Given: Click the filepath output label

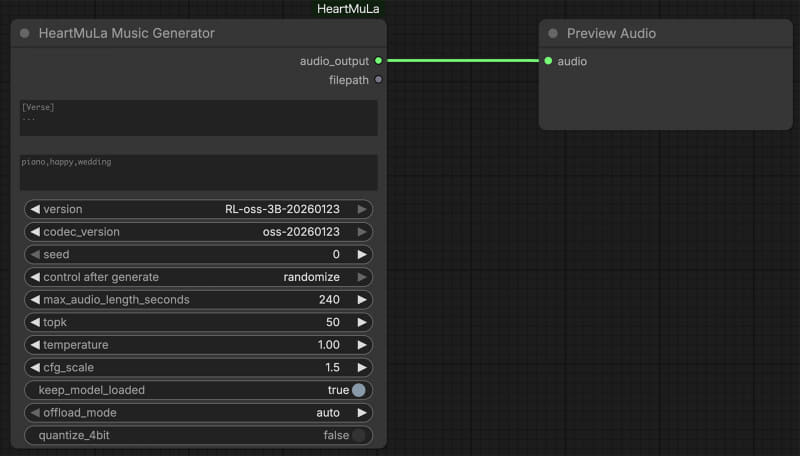Looking at the screenshot, I should coord(348,80).
